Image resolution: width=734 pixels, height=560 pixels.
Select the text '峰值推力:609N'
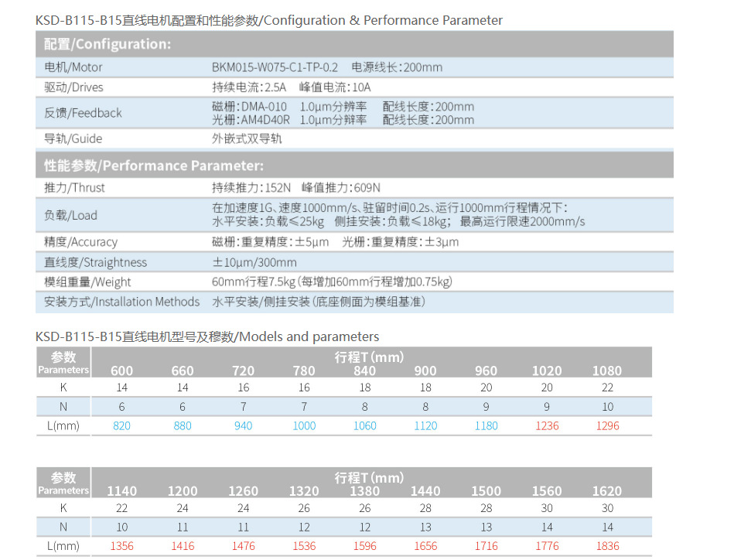click(341, 188)
